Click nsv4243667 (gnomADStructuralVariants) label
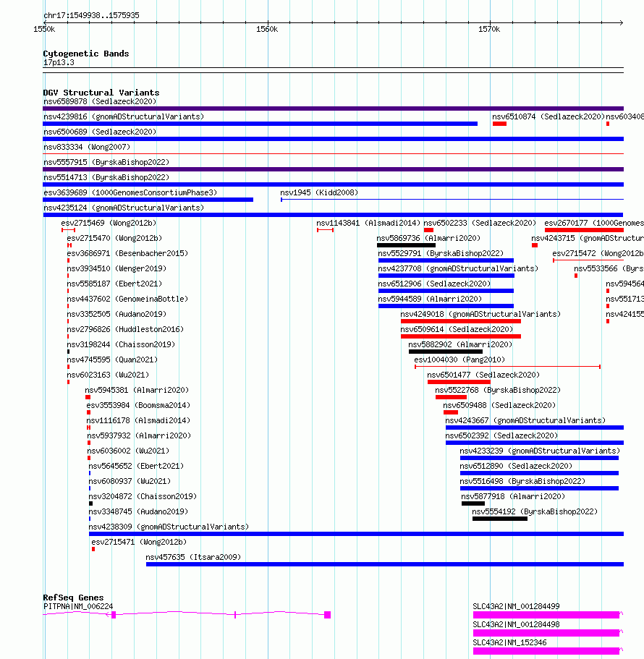The image size is (644, 659). click(x=525, y=420)
